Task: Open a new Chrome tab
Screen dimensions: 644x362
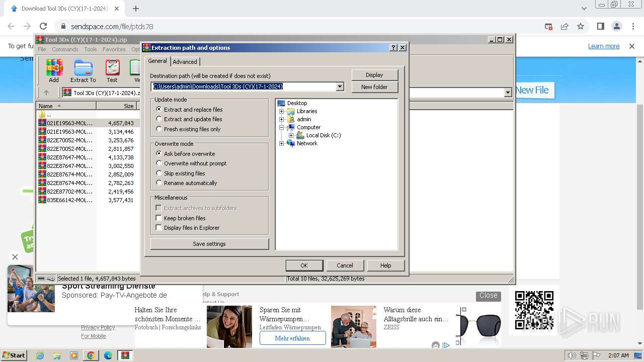Action: (135, 9)
